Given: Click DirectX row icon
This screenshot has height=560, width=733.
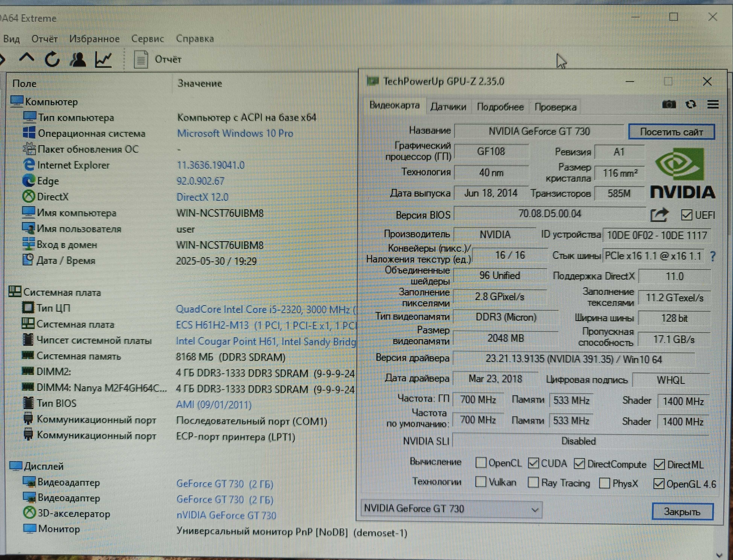Looking at the screenshot, I should 29,196.
